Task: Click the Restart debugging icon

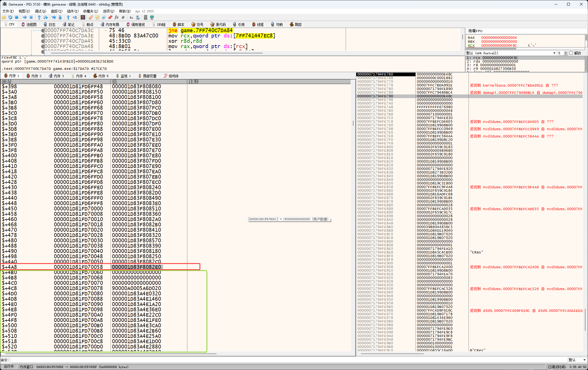Action: coord(10,17)
